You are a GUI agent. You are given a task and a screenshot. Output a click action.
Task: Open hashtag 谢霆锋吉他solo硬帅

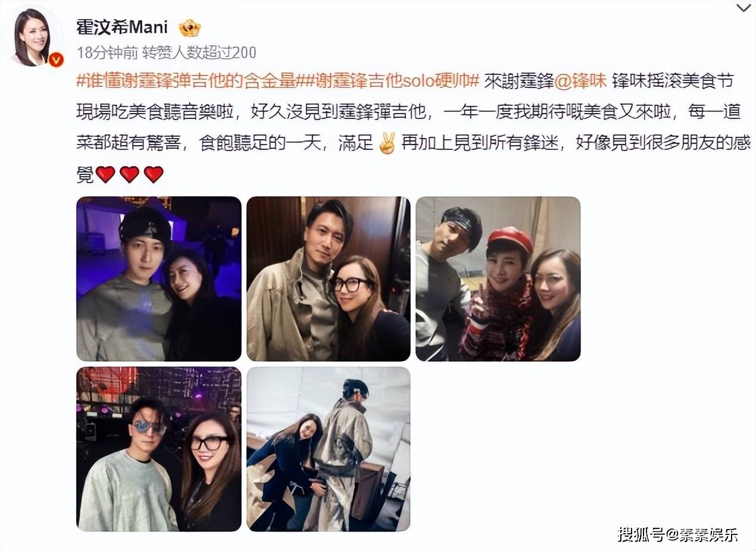tap(388, 82)
